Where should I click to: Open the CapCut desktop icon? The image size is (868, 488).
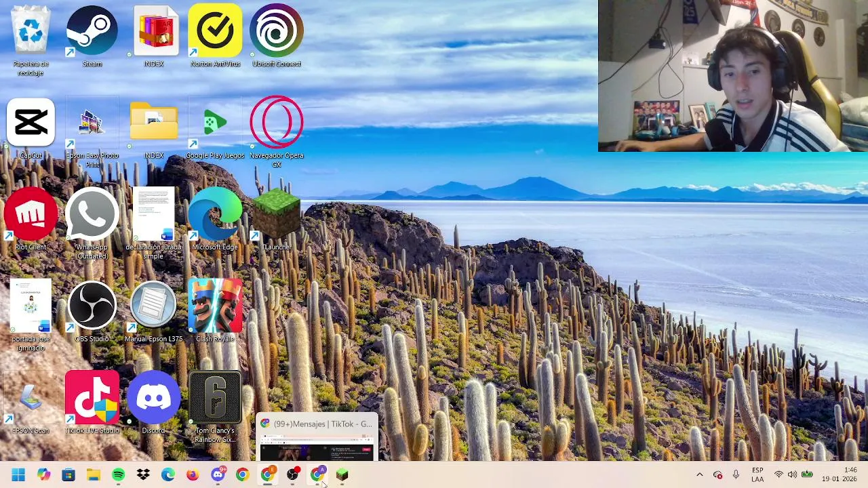(x=31, y=129)
